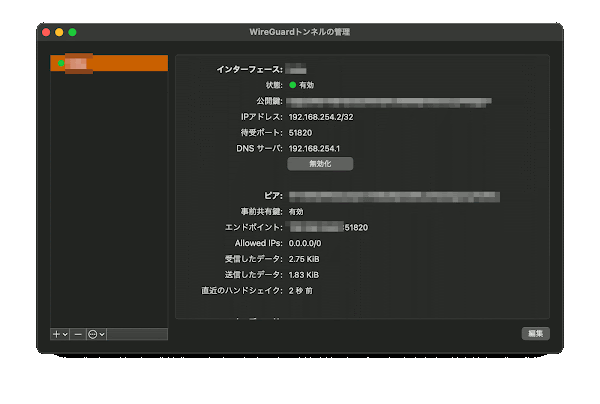This screenshot has height=404, width=600.
Task: Maximize the window with green button
Action: 72,33
